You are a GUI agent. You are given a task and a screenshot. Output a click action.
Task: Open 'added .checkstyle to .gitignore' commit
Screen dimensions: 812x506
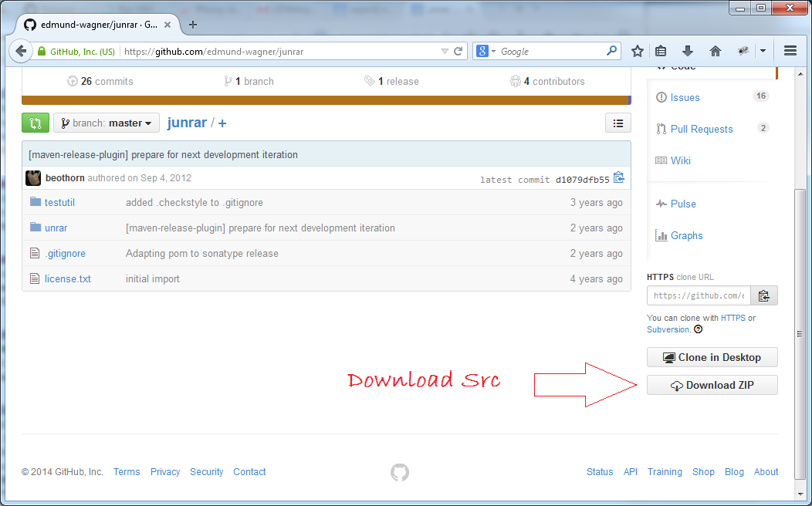pos(195,202)
